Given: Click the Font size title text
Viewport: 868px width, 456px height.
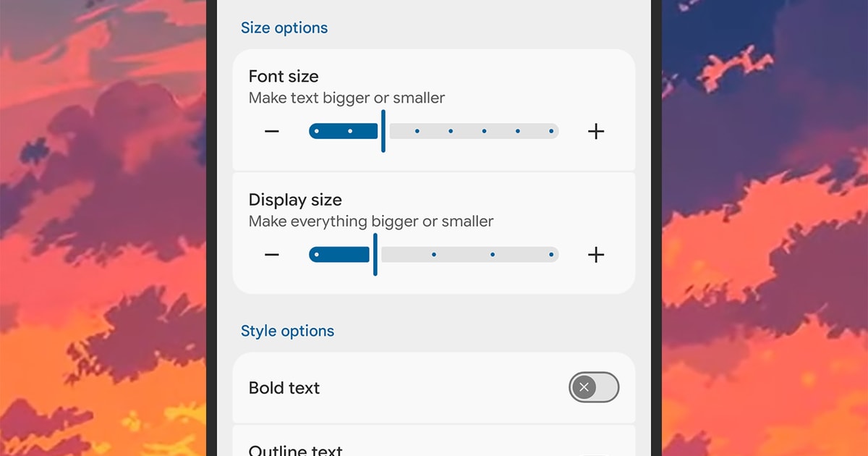Looking at the screenshot, I should 284,76.
